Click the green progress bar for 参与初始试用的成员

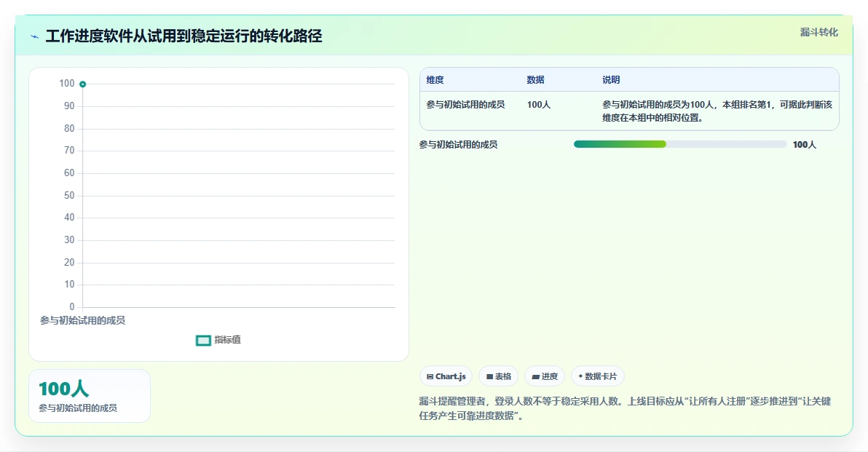(620, 144)
